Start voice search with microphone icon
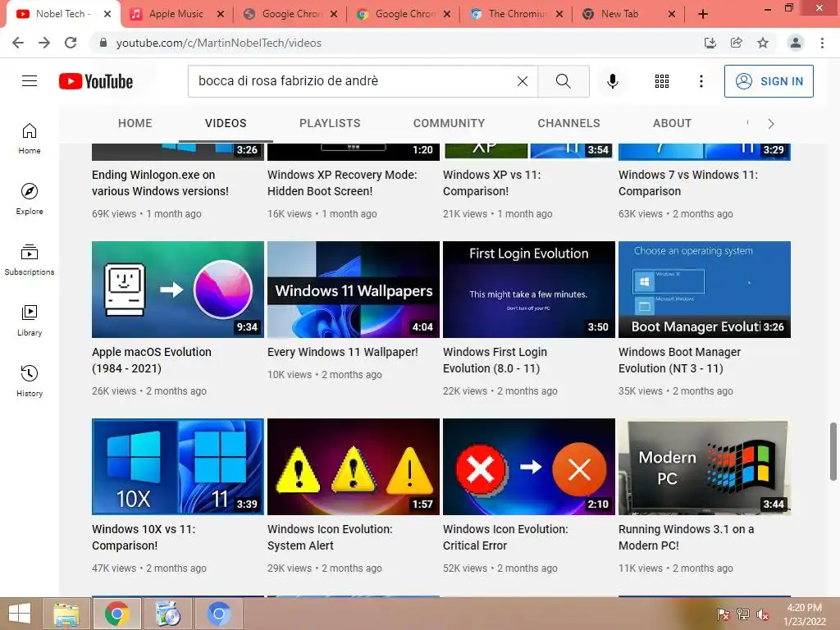Viewport: 840px width, 630px height. (612, 81)
